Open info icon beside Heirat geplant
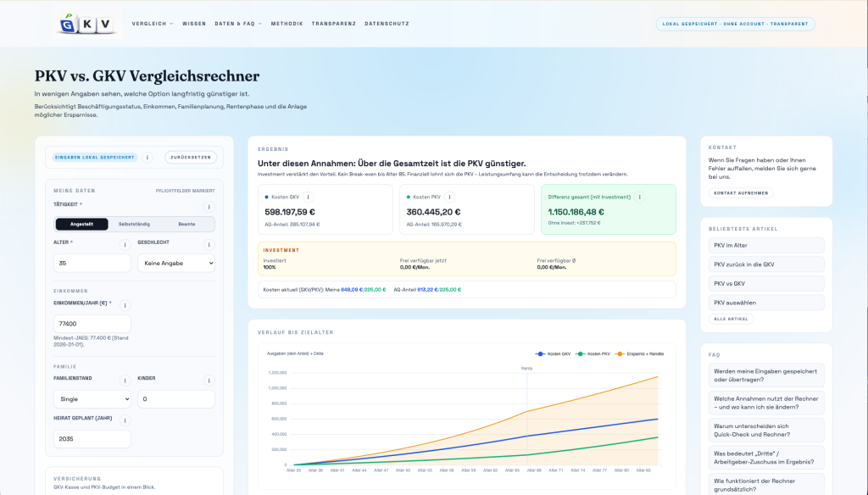The image size is (868, 495). [125, 420]
